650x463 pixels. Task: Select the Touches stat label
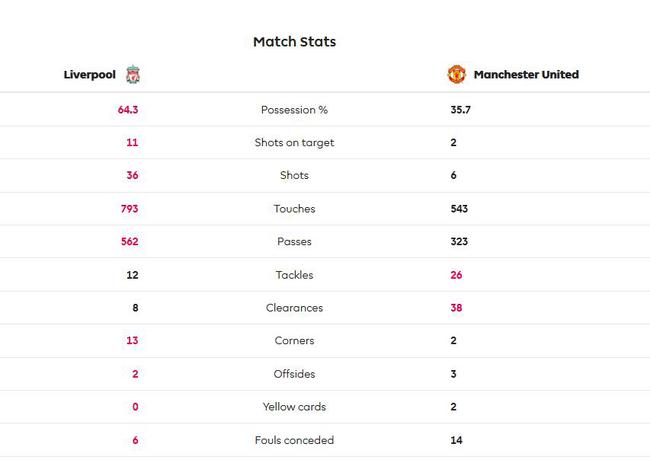(294, 208)
